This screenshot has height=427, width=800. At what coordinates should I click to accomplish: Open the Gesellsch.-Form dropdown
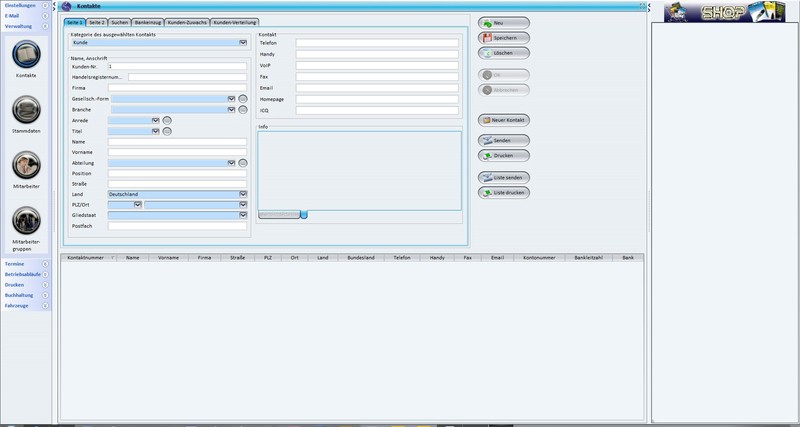click(231, 99)
